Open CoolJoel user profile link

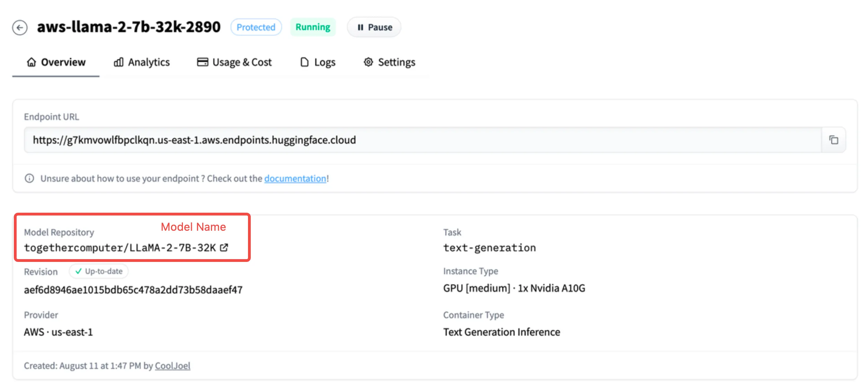[172, 366]
